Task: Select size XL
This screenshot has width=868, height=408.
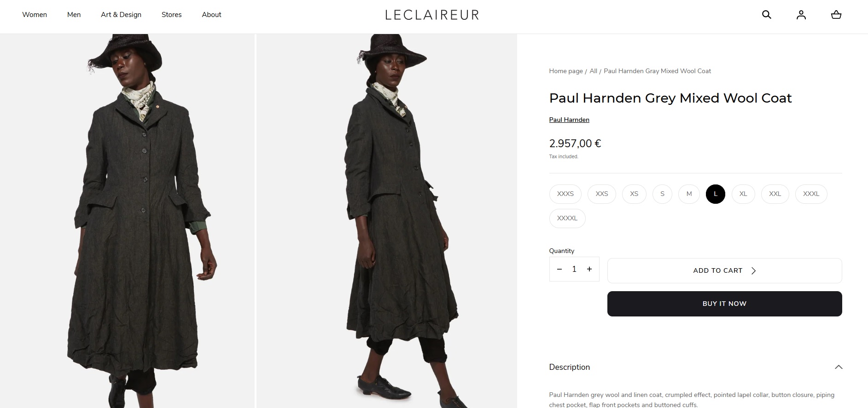Action: tap(743, 194)
